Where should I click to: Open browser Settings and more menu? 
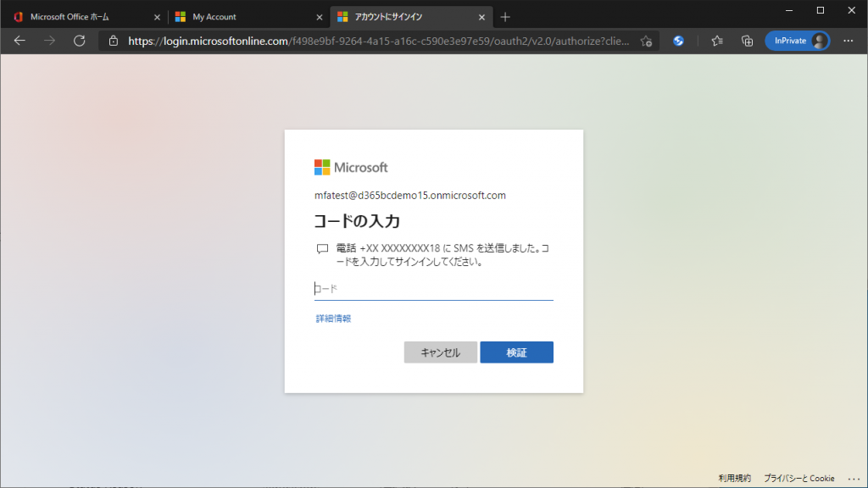(x=848, y=41)
